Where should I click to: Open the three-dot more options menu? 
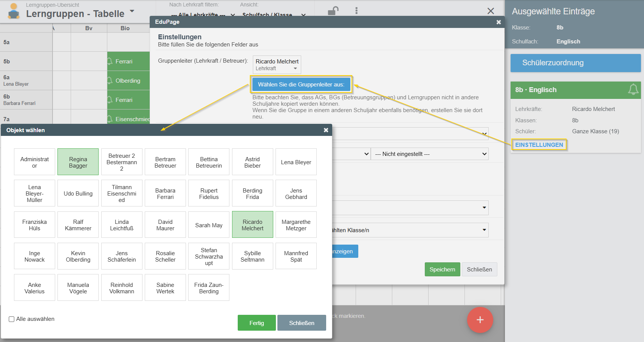click(356, 11)
